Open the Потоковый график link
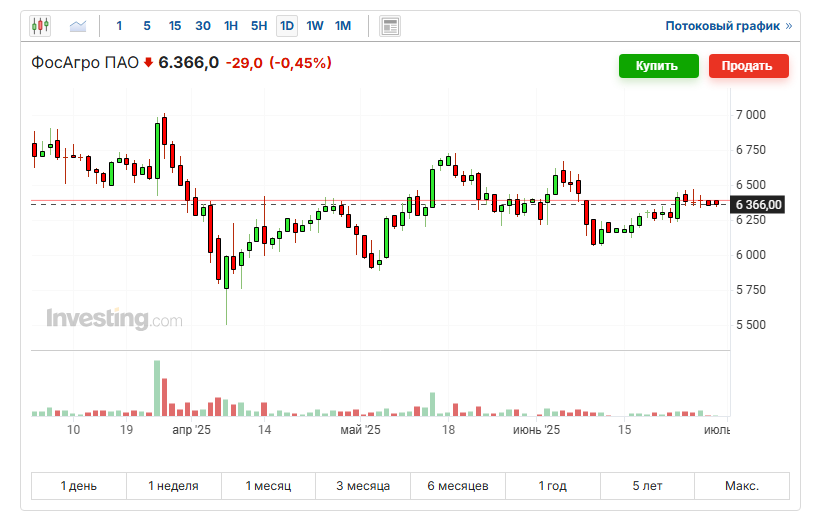This screenshot has width=814, height=522. pos(728,26)
